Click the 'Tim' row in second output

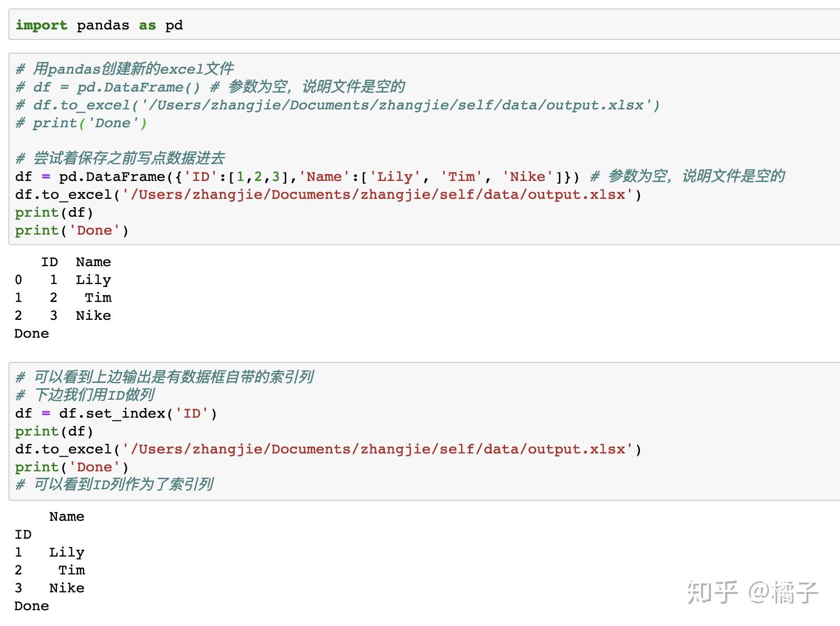pos(49,570)
